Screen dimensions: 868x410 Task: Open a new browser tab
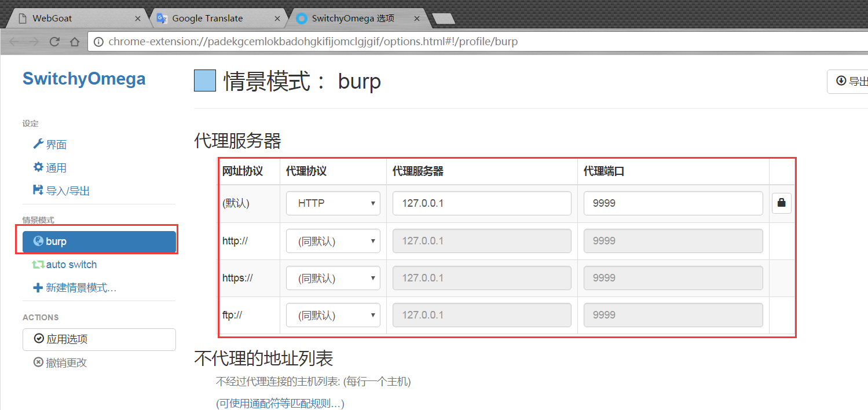tap(444, 19)
